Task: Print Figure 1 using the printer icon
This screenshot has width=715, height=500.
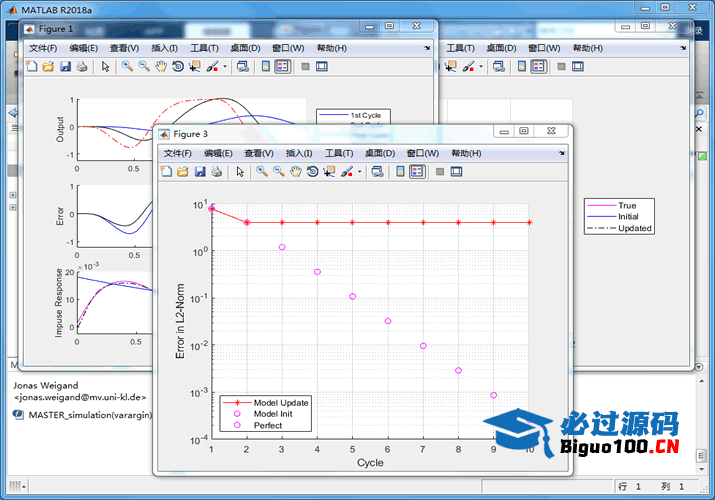Action: [x=82, y=67]
